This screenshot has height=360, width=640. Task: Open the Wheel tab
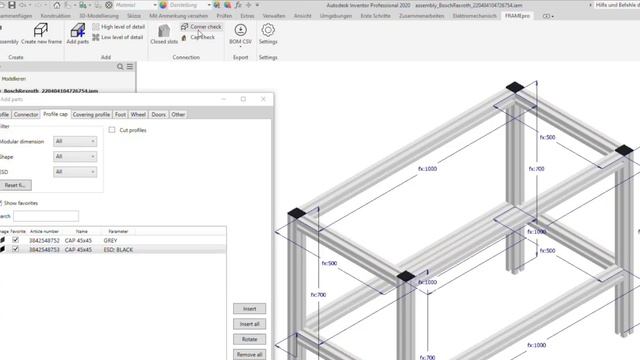[138, 115]
